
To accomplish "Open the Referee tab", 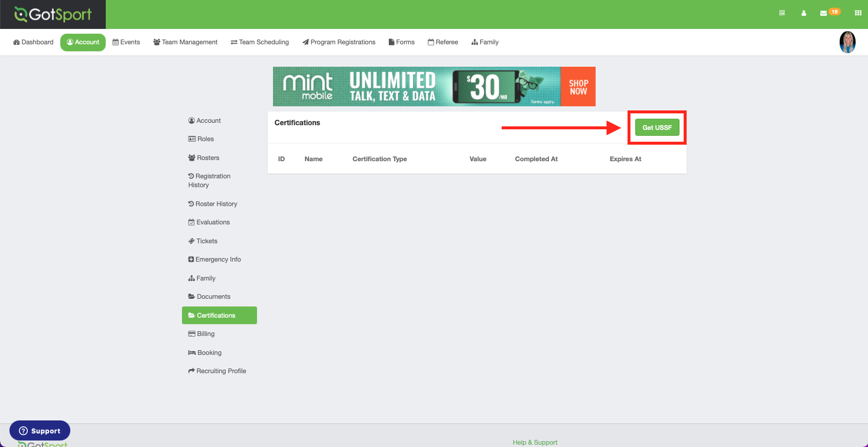I will [x=443, y=42].
